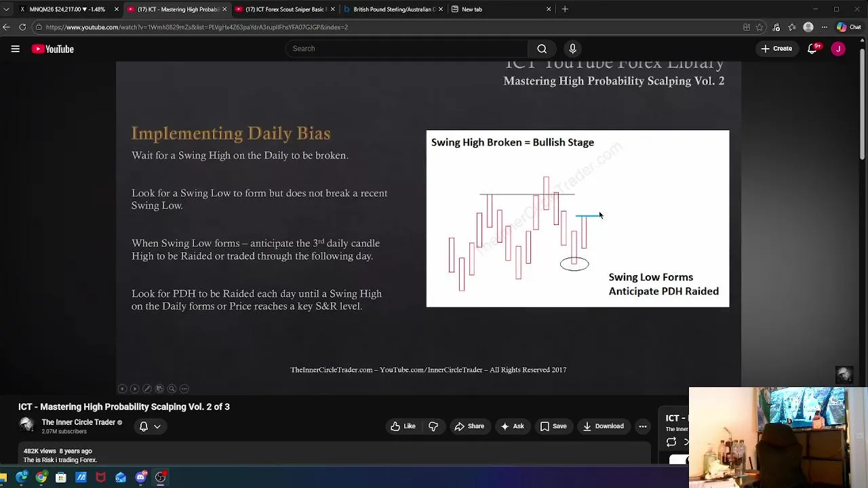Open the browser settings ellipsis menu

(825, 27)
